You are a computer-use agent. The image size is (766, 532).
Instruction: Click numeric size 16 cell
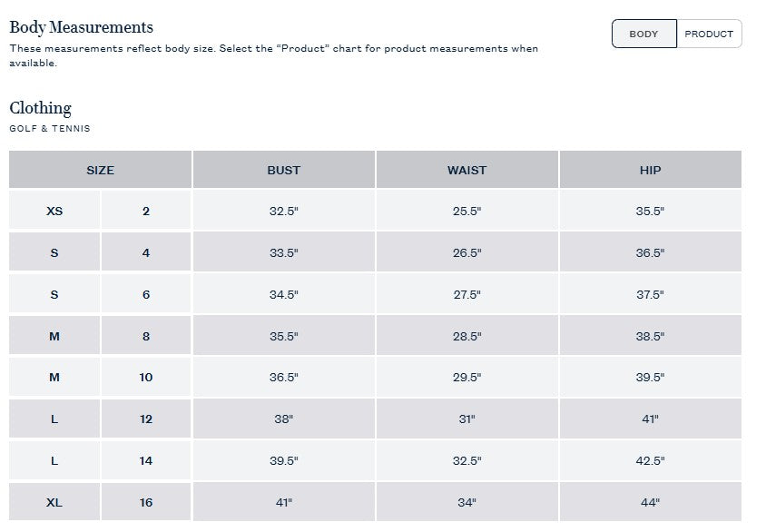point(146,502)
